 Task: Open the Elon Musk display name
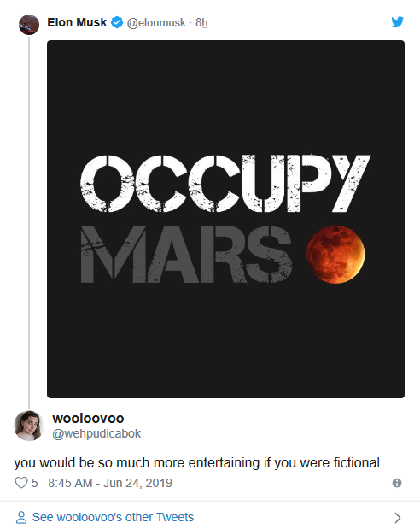[77, 22]
